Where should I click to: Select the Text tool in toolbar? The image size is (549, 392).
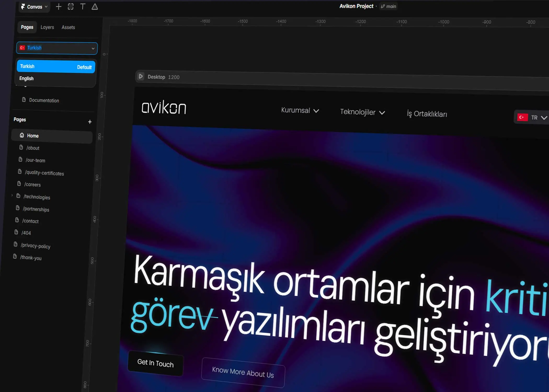(x=83, y=7)
